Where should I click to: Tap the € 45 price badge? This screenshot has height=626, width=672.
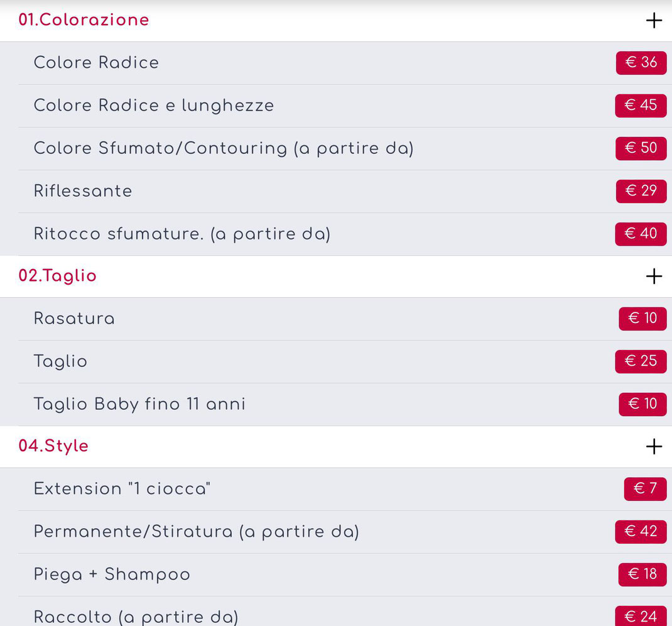[641, 106]
